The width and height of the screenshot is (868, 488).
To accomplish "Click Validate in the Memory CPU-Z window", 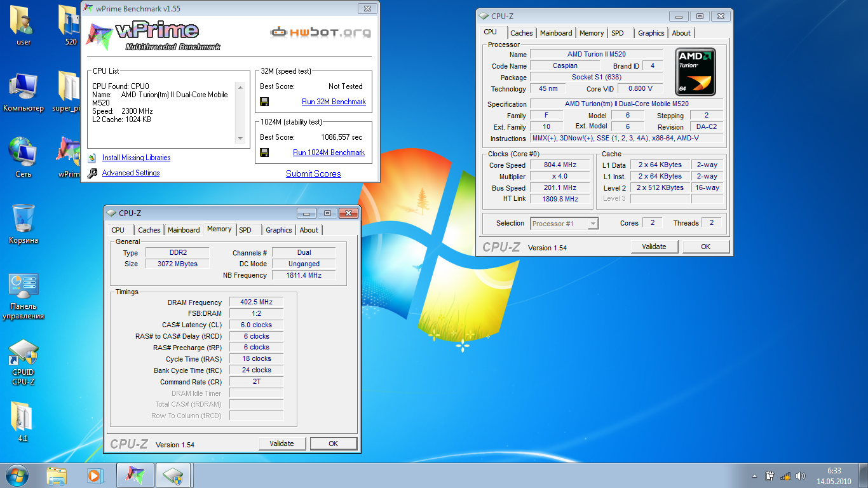I will point(281,444).
